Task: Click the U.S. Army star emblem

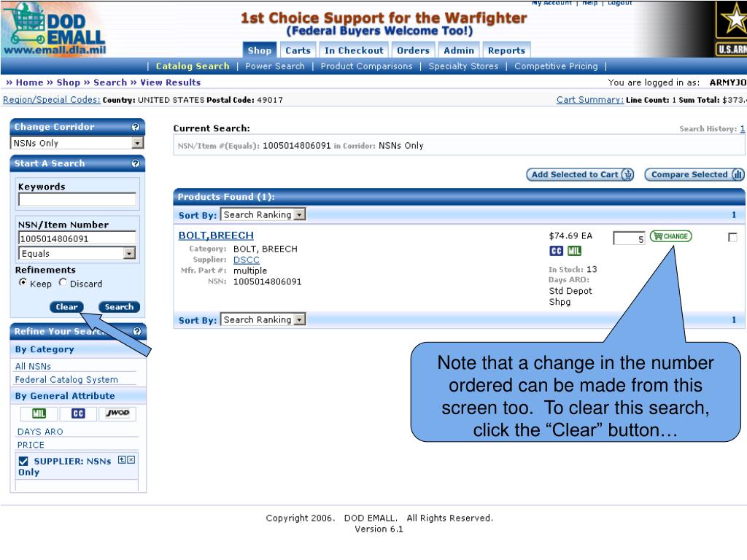Action: (731, 28)
